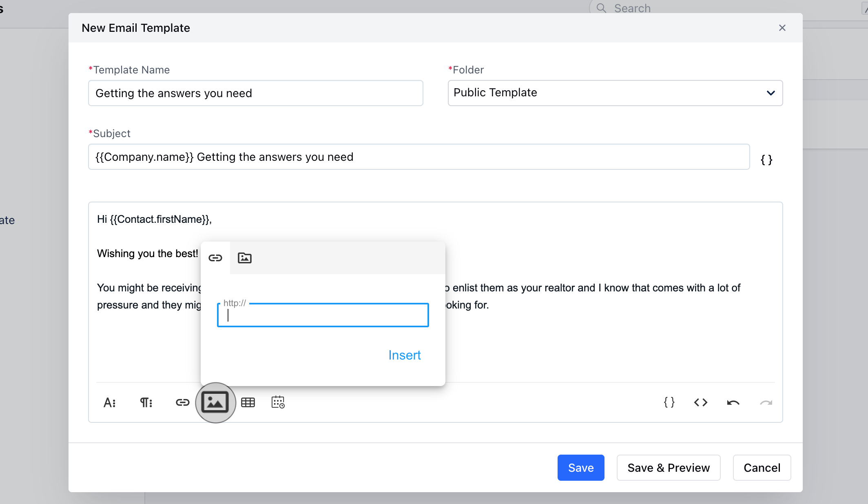The height and width of the screenshot is (504, 868).
Task: Click the insert image toolbar icon
Action: point(215,402)
